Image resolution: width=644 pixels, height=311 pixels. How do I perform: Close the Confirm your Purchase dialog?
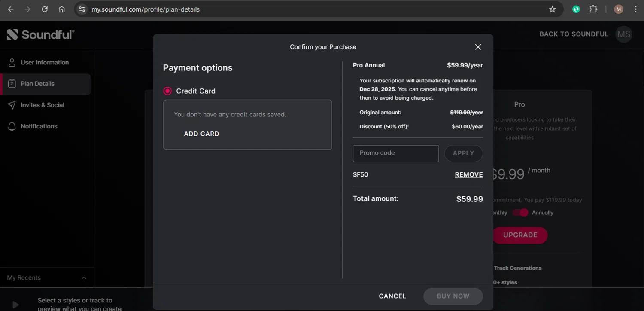[x=478, y=47]
